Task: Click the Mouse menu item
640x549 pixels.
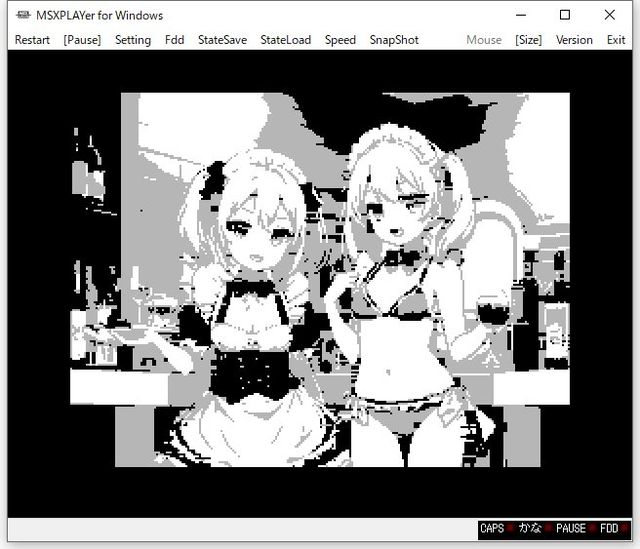Action: tap(484, 40)
